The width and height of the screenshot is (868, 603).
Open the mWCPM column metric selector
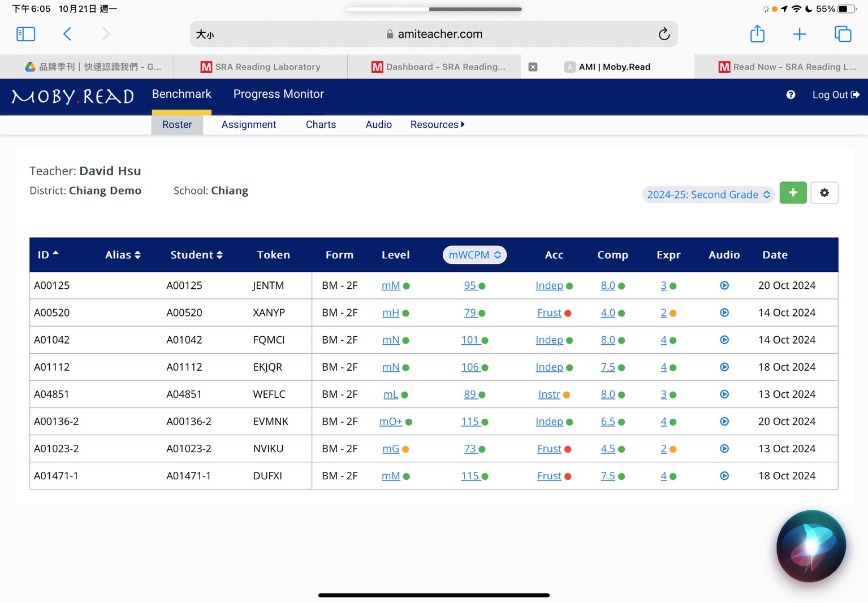tap(474, 255)
